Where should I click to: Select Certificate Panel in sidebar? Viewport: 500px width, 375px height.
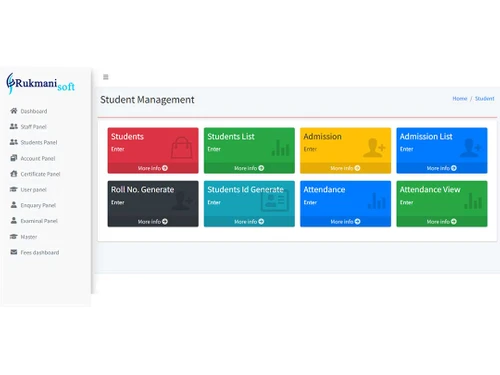pos(40,174)
